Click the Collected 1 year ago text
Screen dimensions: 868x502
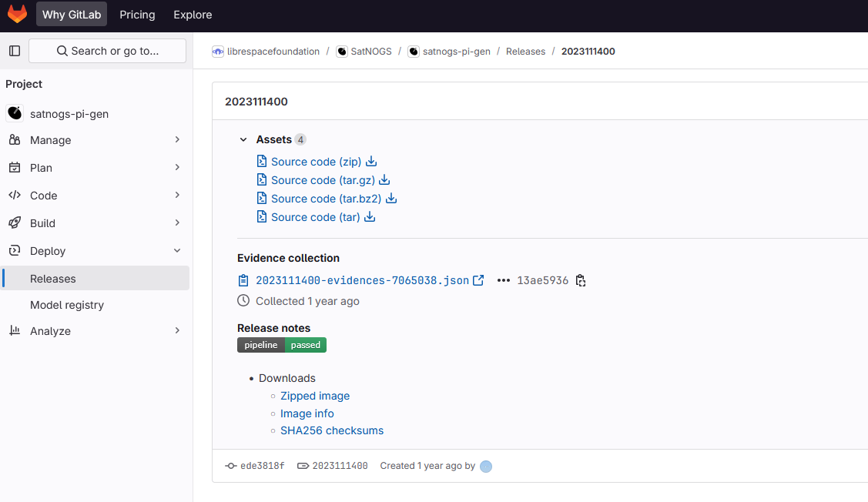coord(308,301)
